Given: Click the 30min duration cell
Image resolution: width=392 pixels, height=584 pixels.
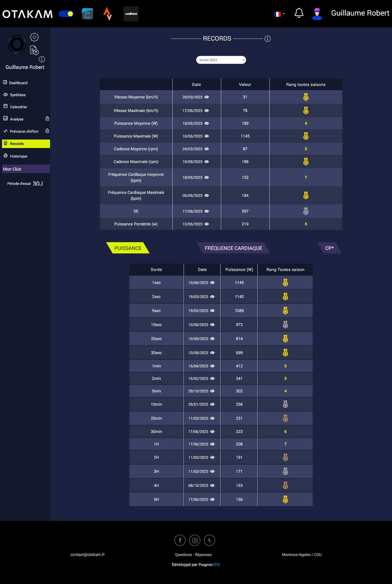Looking at the screenshot, I should (x=156, y=432).
